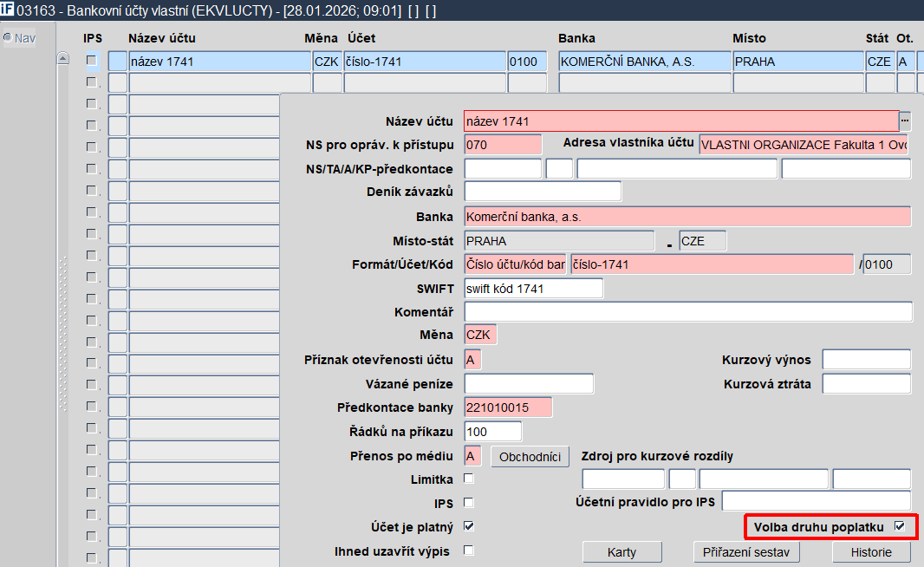Focus the Účetní pravidlo pro IPS field
The width and height of the screenshot is (924, 567).
817,502
